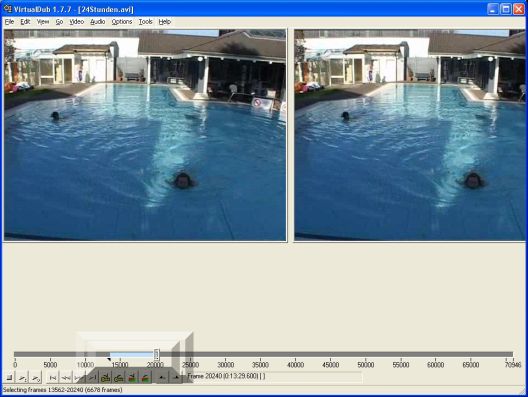
Task: Jump to the end of the video
Action: 92,378
